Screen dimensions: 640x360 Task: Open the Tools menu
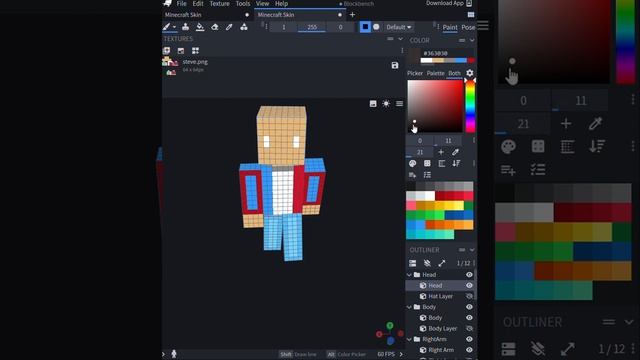[243, 4]
